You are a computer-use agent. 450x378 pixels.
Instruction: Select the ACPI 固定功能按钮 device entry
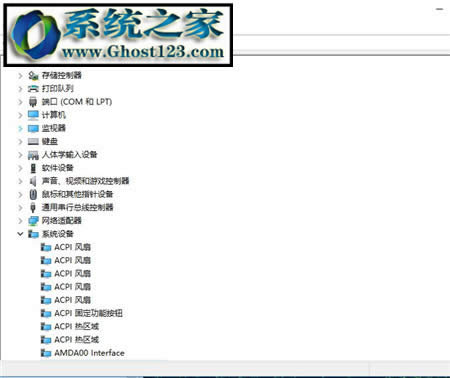coord(89,313)
